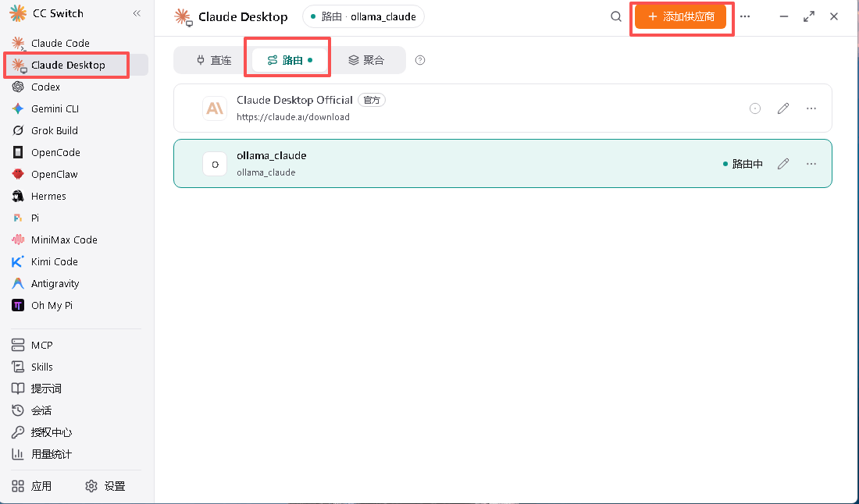Open the header more options menu
Viewport: 859px width, 504px height.
pos(745,16)
